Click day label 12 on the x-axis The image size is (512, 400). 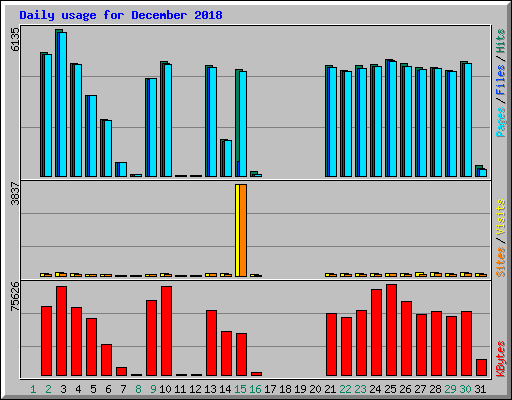point(195,389)
